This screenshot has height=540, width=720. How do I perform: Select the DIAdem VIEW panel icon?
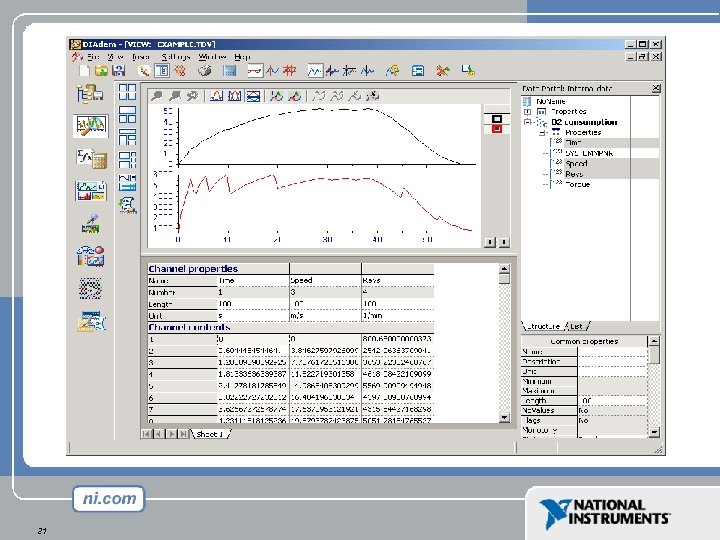pyautogui.click(x=90, y=125)
